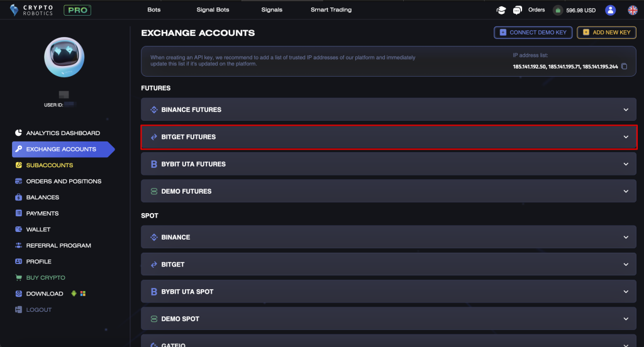Expand the Binance spot chevron

626,238
